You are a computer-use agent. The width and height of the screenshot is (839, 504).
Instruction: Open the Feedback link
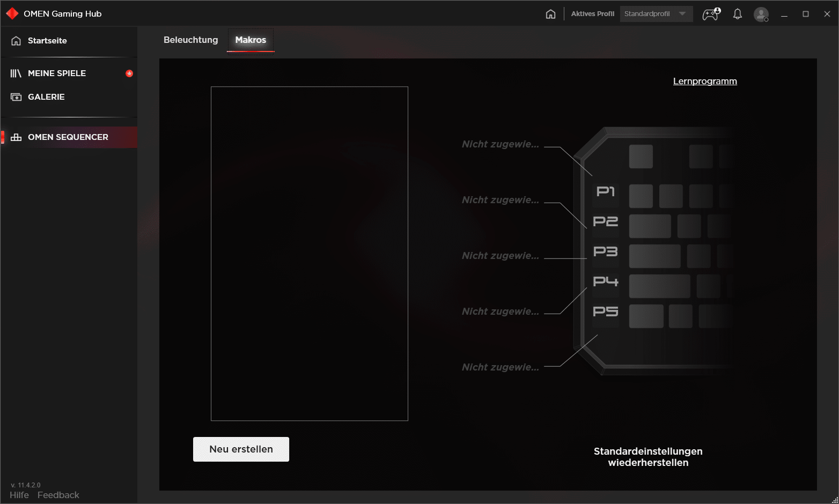tap(58, 495)
